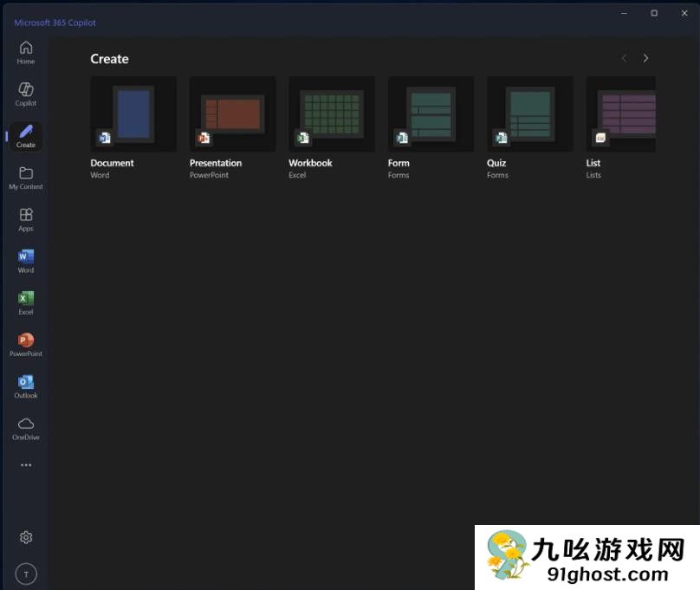This screenshot has width=700, height=590.
Task: Open OneDrive from the sidebar
Action: [25, 426]
